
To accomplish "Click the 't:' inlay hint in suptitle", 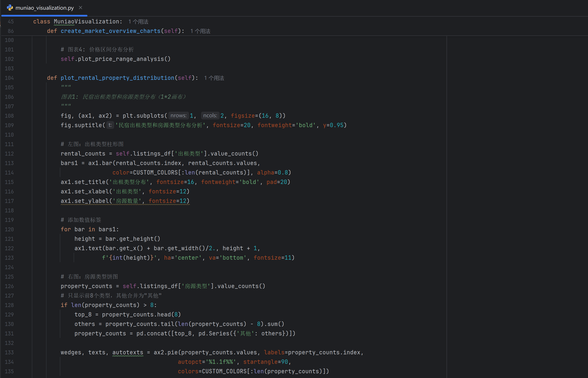I will tap(110, 125).
